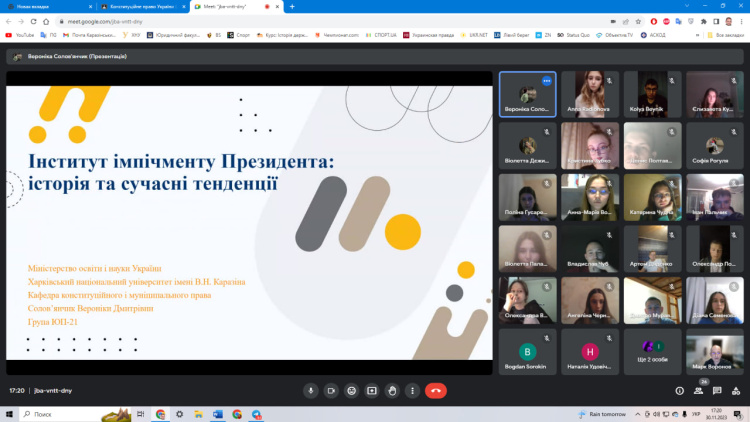This screenshot has width=750, height=422.
Task: Open the YouTube bookmark
Action: click(20, 34)
